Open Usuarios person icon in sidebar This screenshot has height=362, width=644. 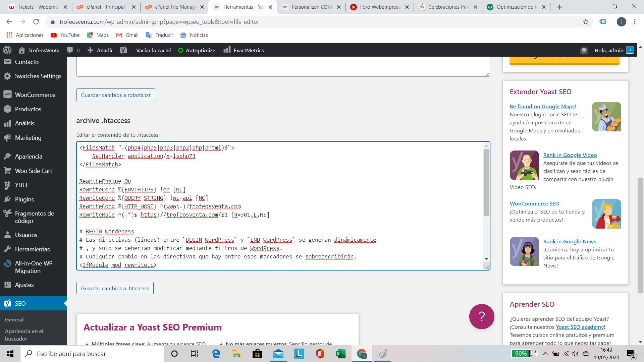tap(7, 235)
